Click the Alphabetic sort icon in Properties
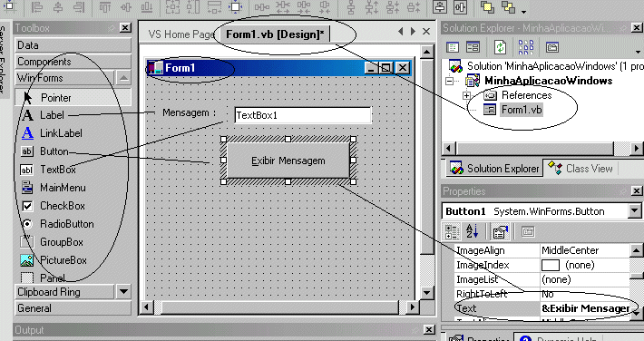 [472, 231]
